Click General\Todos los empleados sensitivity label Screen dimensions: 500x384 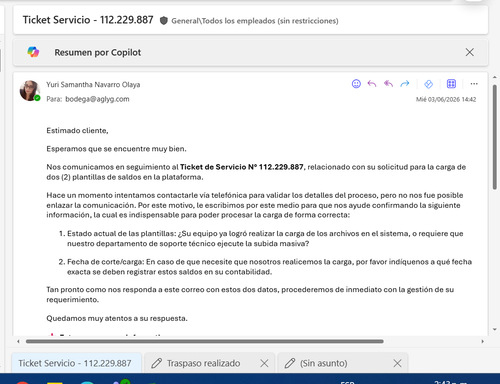(x=255, y=21)
